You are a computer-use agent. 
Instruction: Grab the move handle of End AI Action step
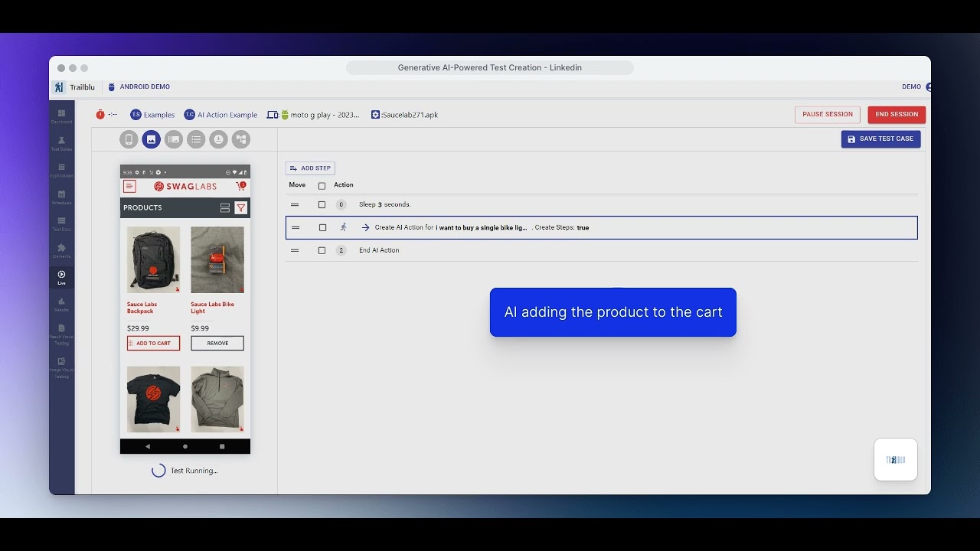(295, 250)
